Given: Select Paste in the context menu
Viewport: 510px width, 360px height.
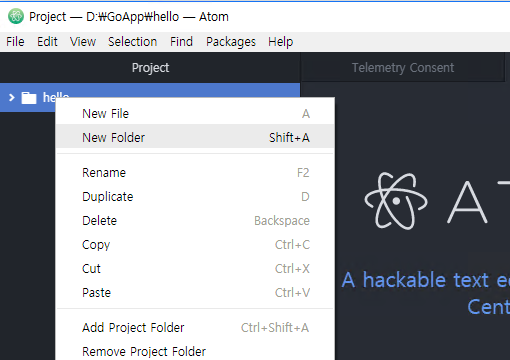Looking at the screenshot, I should pos(195,293).
